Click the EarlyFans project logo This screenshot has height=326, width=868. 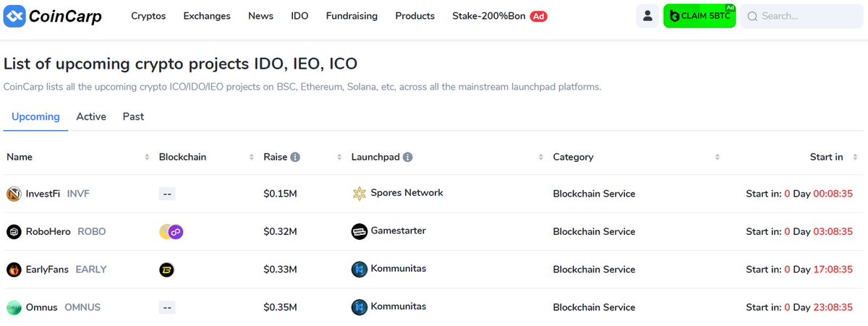pyautogui.click(x=14, y=270)
